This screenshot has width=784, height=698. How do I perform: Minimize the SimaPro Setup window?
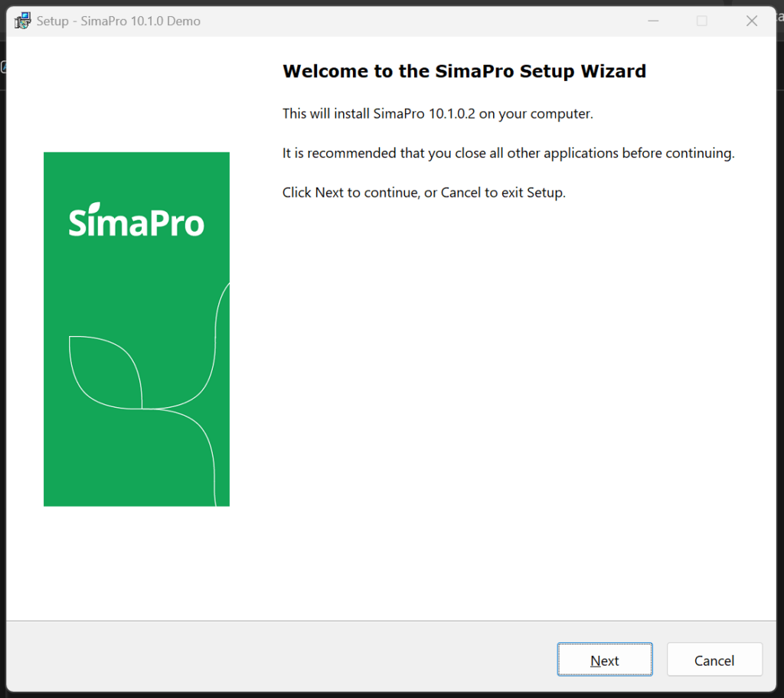(x=653, y=21)
